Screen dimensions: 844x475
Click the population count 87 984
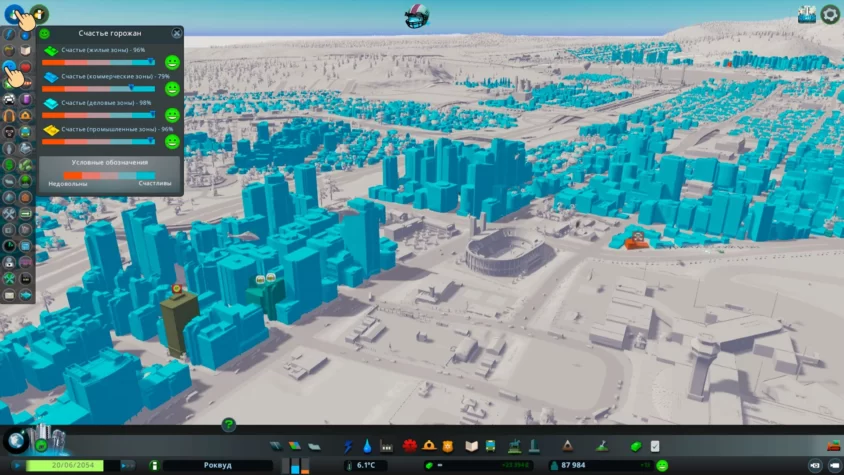click(573, 465)
